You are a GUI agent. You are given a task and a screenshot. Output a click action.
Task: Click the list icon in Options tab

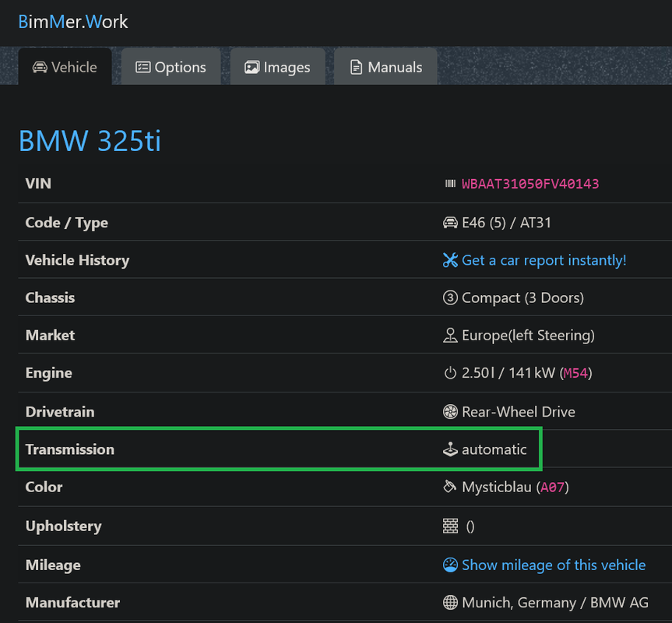142,67
